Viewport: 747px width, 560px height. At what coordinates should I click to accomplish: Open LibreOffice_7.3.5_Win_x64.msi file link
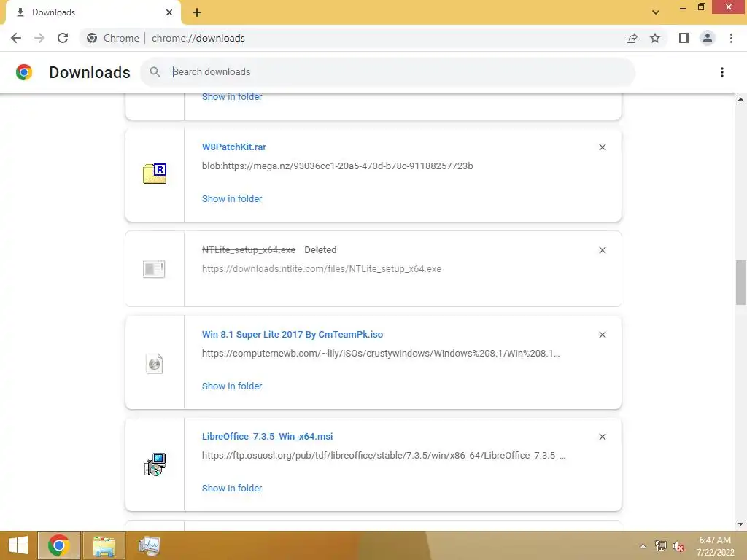[267, 436]
